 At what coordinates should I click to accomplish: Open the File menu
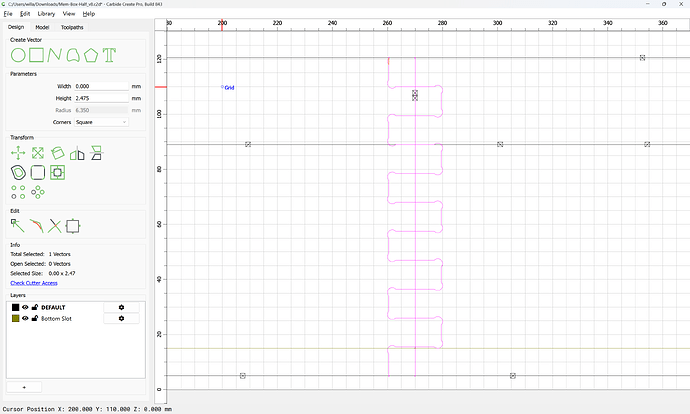[x=8, y=14]
